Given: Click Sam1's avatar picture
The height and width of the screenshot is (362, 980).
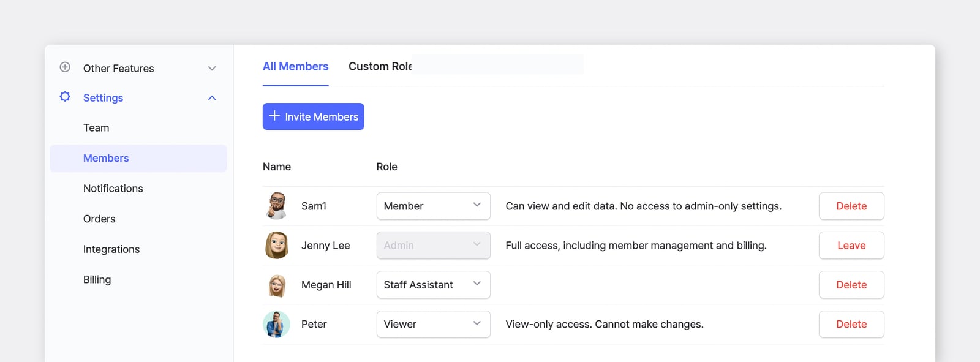Looking at the screenshot, I should pos(277,206).
